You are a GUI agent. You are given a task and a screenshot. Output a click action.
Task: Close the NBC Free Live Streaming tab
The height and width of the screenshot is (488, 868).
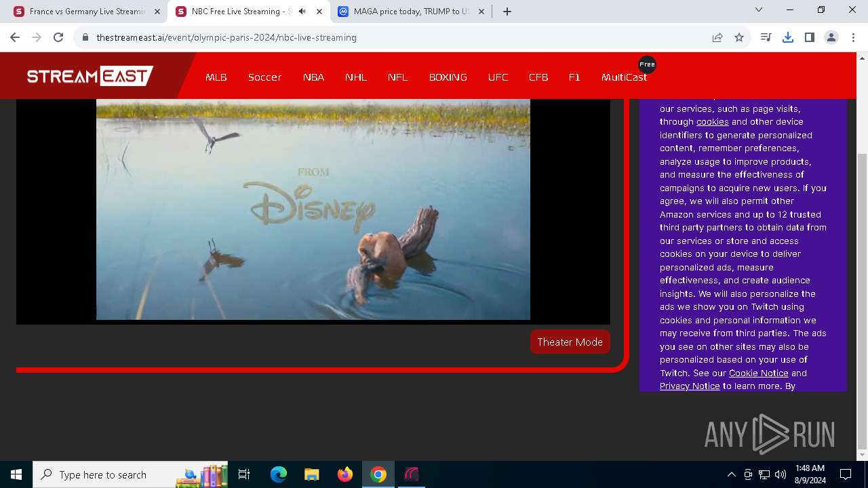point(319,12)
